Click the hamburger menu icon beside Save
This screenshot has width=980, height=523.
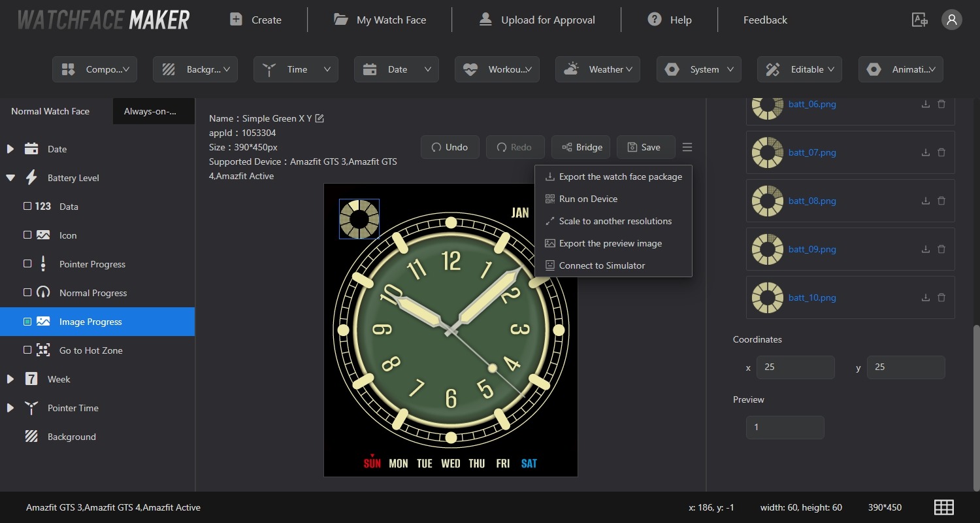(687, 147)
